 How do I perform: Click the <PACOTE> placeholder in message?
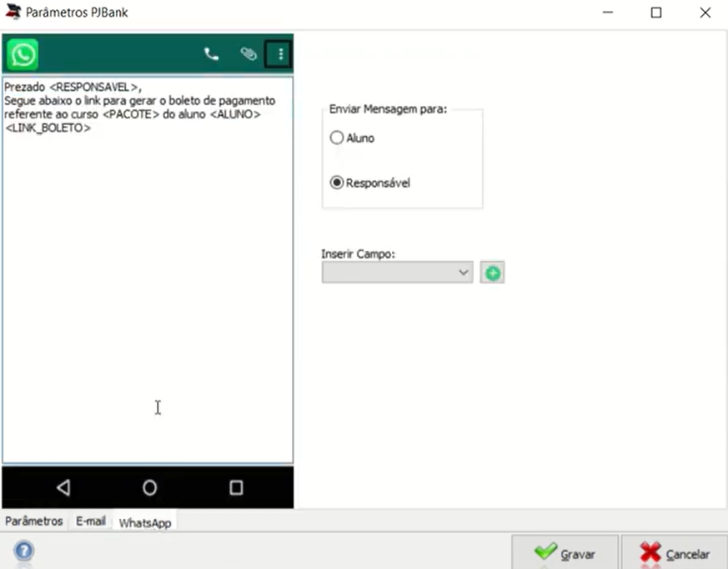point(131,114)
